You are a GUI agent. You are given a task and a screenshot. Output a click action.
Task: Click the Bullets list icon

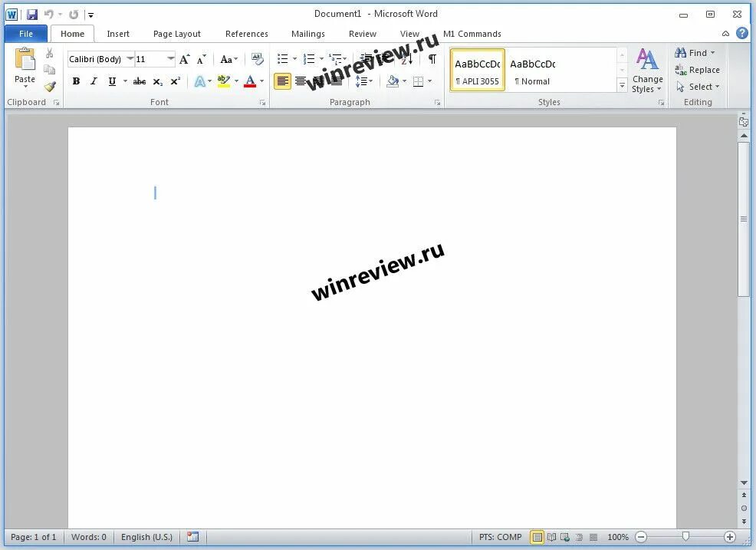(282, 59)
